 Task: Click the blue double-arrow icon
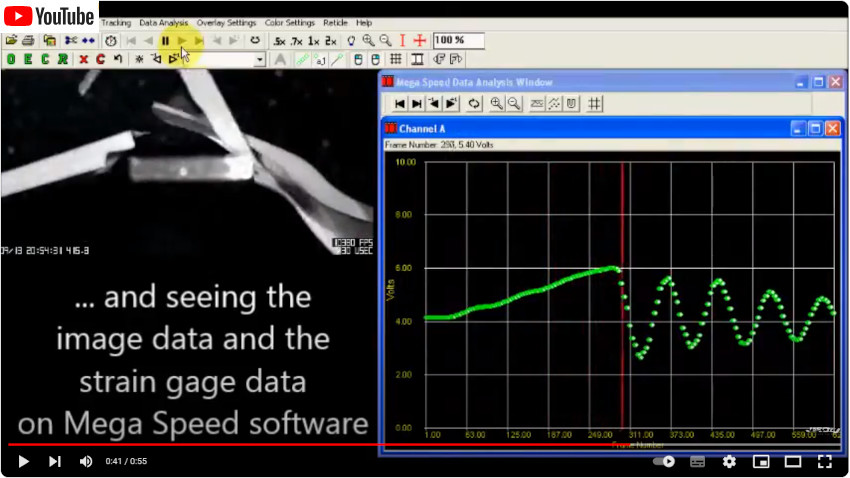point(88,40)
